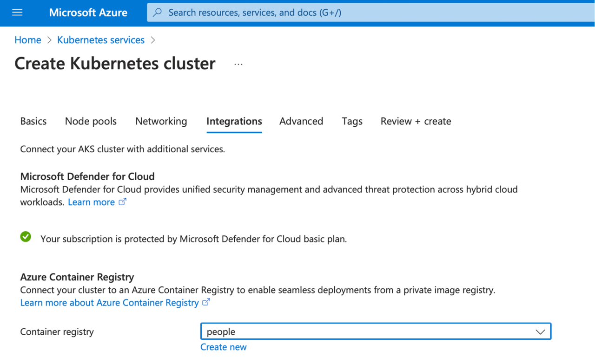Screen dimensions: 595x364
Task: Go to Home via breadcrumb
Action: [x=28, y=40]
